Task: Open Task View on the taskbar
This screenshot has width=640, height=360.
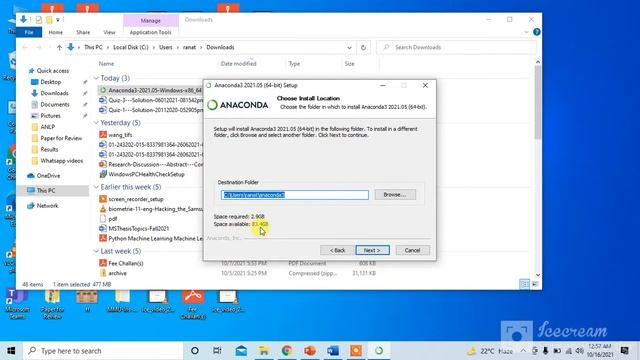Action: coord(217,351)
